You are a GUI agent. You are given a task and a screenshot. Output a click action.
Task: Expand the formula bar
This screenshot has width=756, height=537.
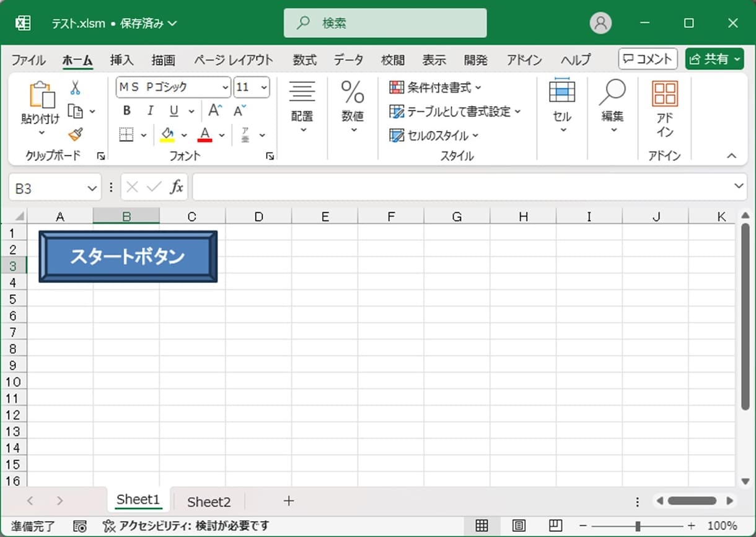pyautogui.click(x=739, y=186)
